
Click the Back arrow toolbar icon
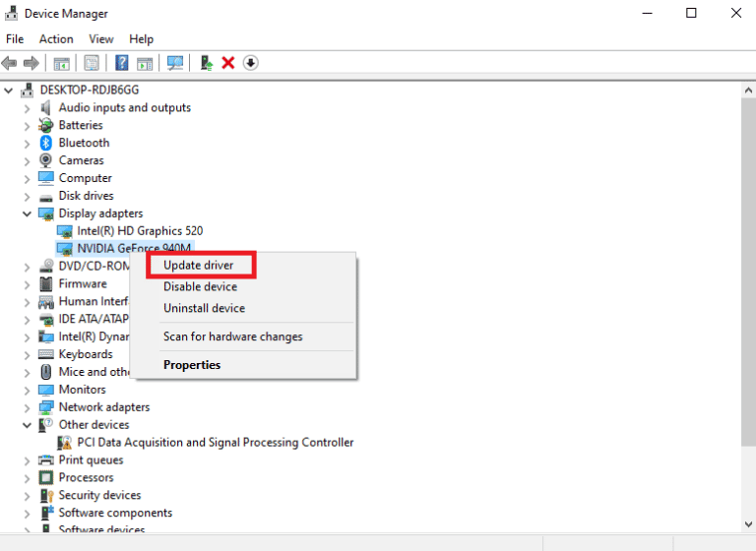coord(9,63)
